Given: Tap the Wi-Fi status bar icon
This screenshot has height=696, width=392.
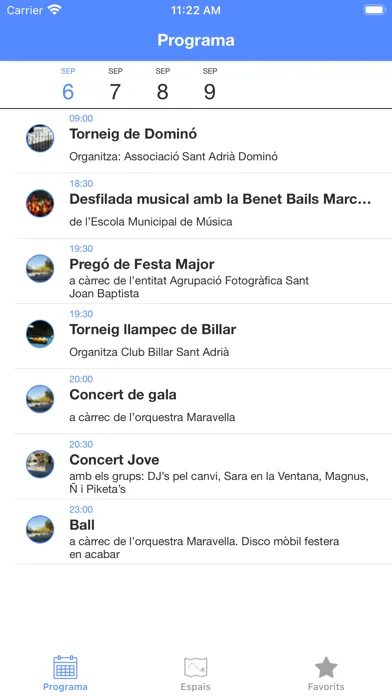Looking at the screenshot, I should click(55, 10).
